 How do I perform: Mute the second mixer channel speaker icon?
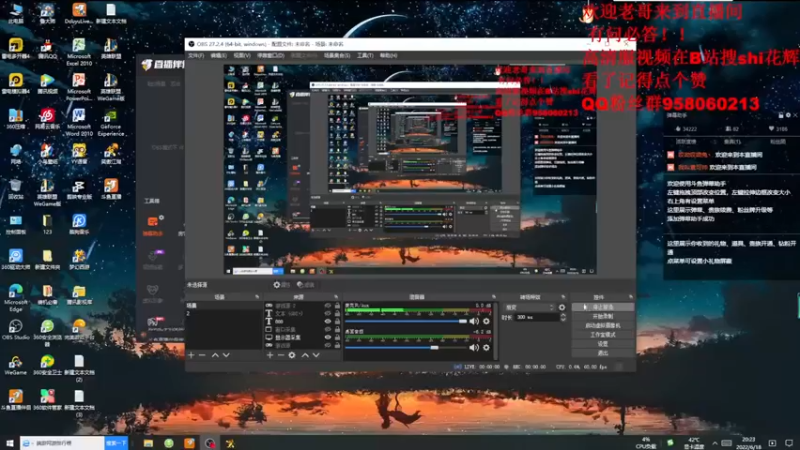click(474, 347)
